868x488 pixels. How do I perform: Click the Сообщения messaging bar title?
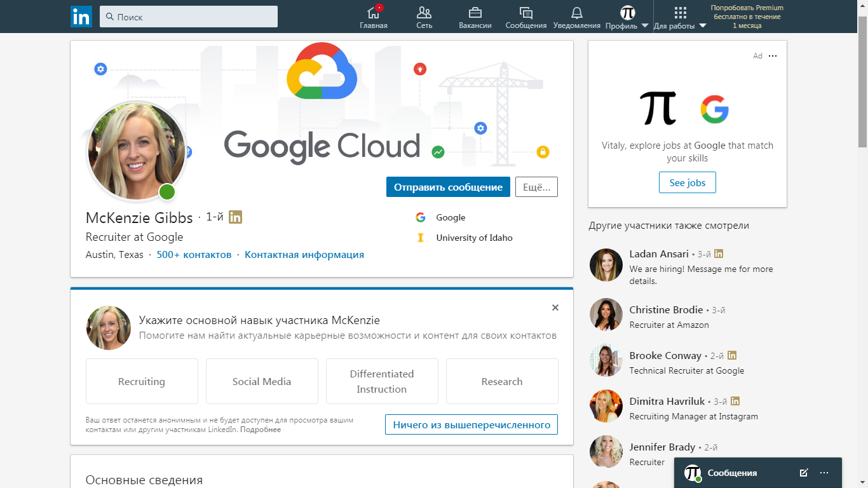point(732,473)
